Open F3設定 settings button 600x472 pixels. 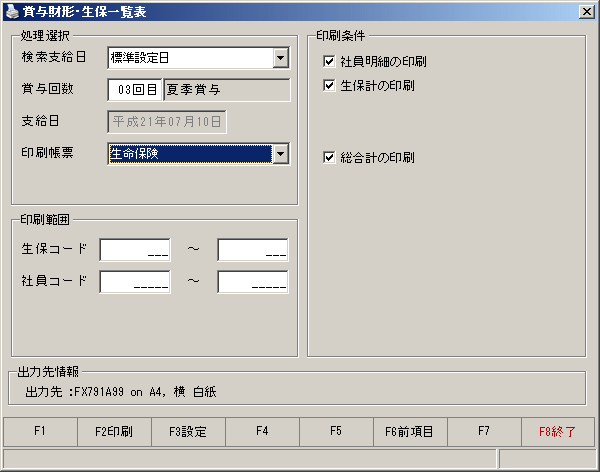pos(188,432)
